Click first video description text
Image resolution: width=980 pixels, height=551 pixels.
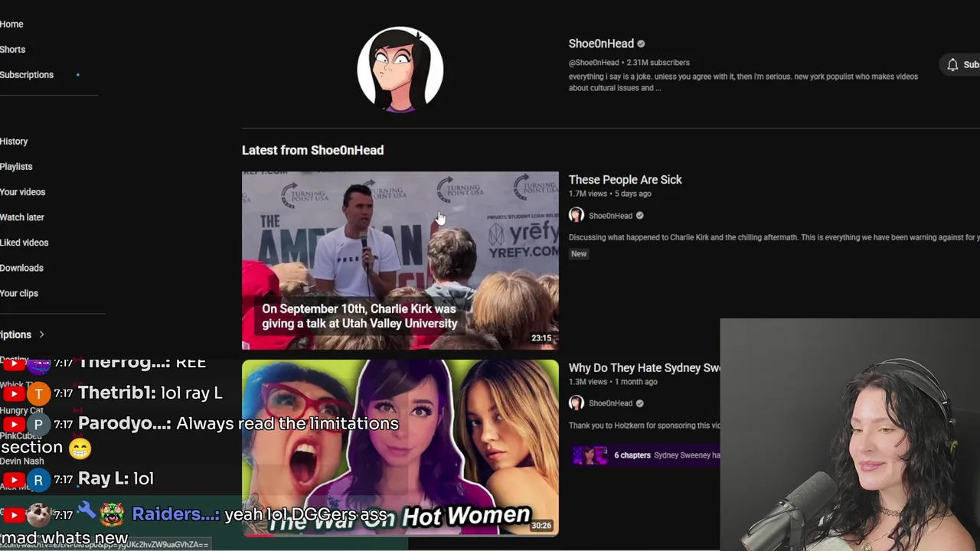[x=774, y=238]
